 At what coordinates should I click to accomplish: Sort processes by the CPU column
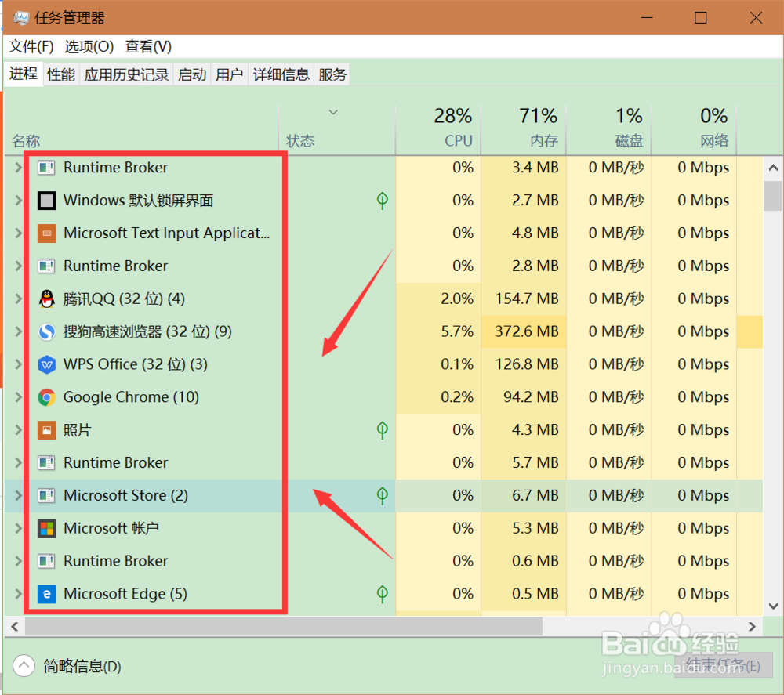(438, 129)
